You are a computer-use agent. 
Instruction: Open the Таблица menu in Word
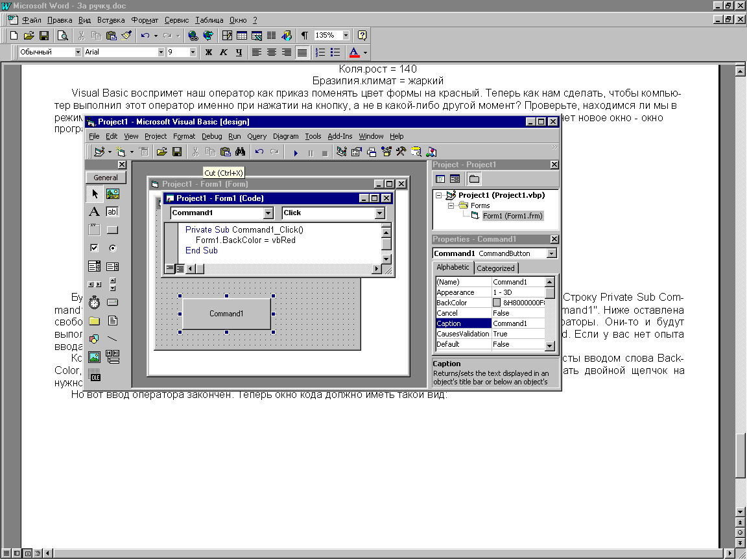(x=209, y=20)
